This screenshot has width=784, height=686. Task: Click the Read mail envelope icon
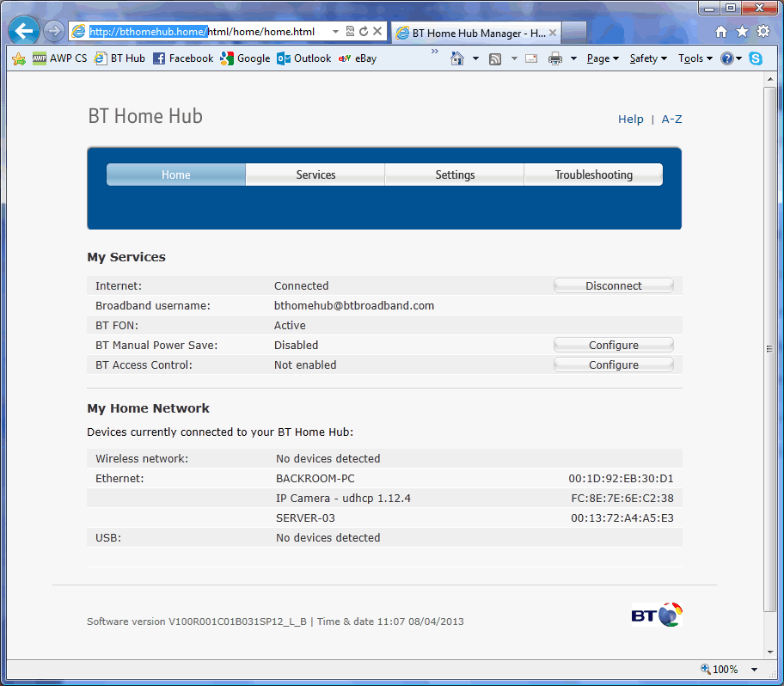[x=531, y=59]
